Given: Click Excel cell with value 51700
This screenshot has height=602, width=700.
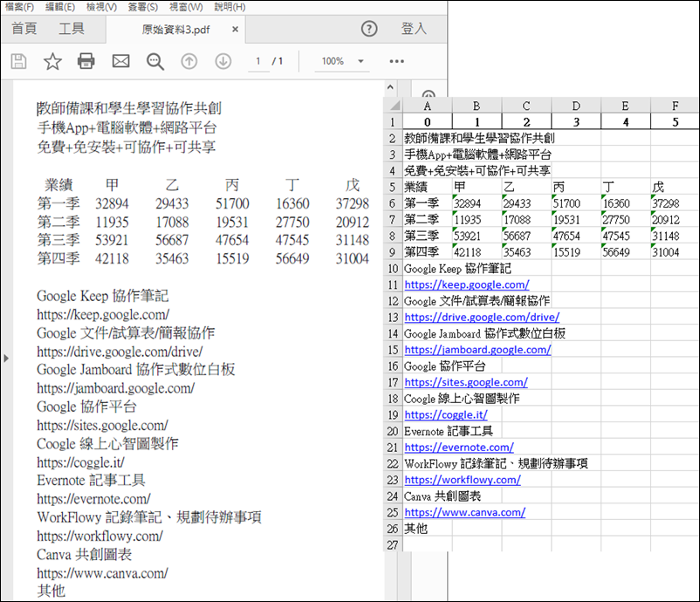Looking at the screenshot, I should 576,203.
